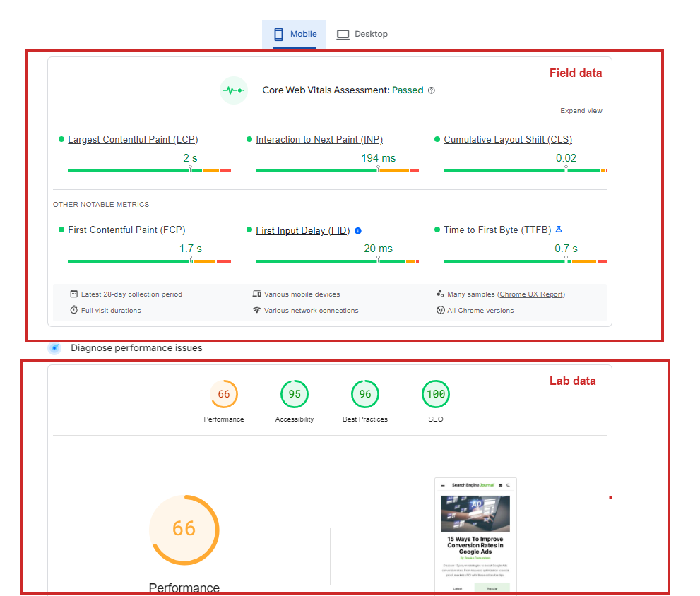Viewport: 700px width, 596px height.
Task: Click the Many samples users icon
Action: tap(441, 293)
